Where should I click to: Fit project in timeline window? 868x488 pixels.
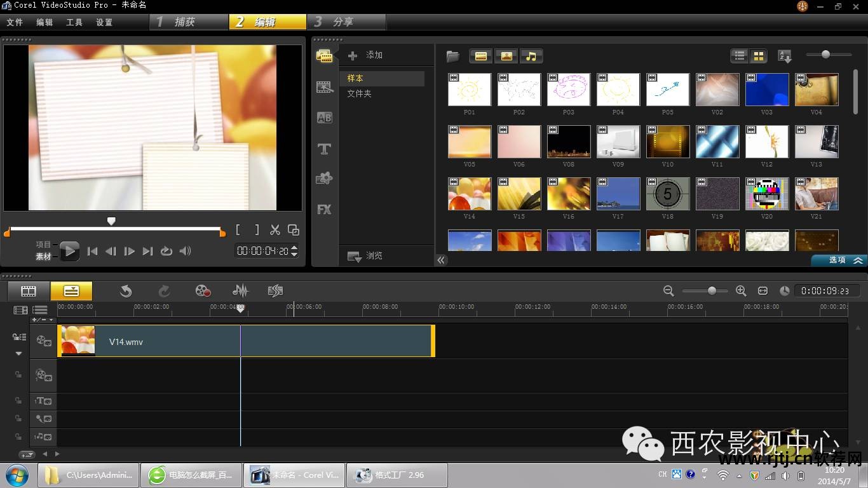pos(763,290)
